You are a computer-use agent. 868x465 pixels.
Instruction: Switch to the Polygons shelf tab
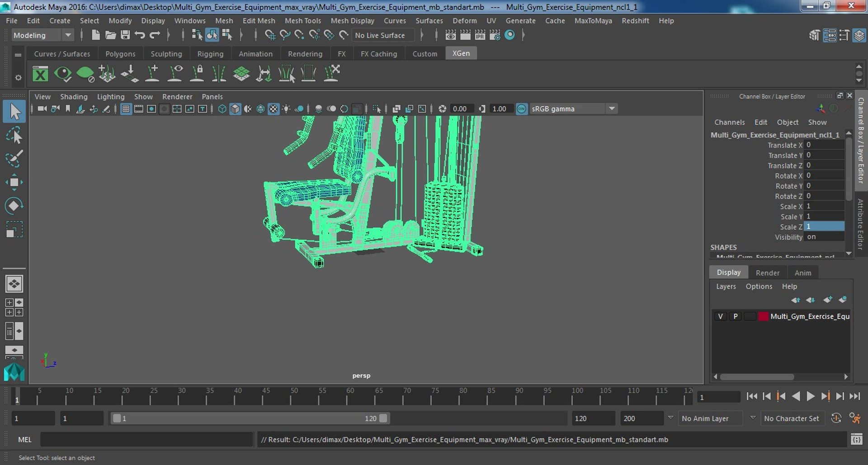click(120, 54)
